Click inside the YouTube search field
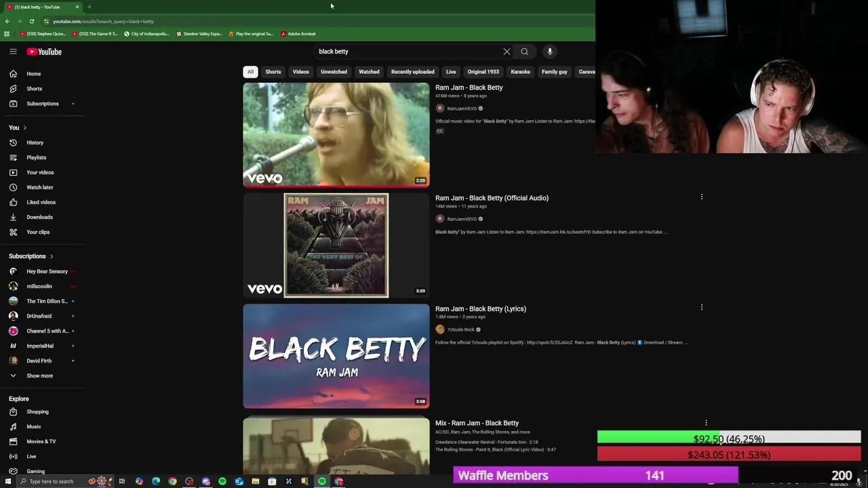 point(407,52)
